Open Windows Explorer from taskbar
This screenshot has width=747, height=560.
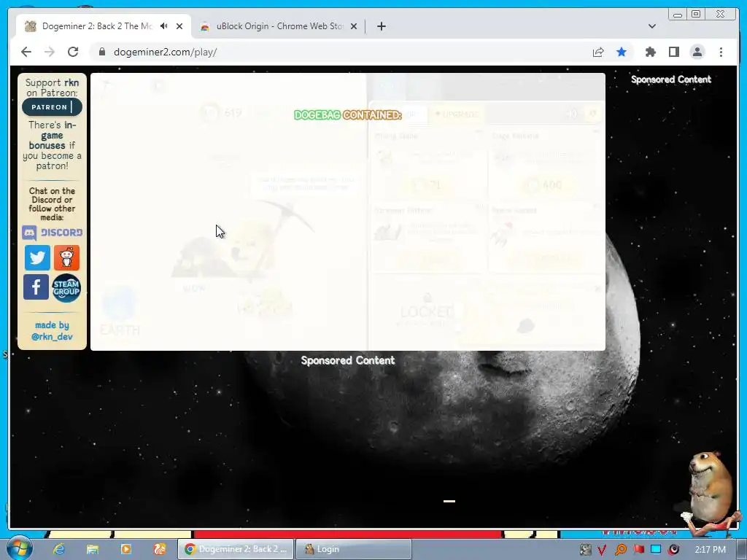pyautogui.click(x=93, y=549)
